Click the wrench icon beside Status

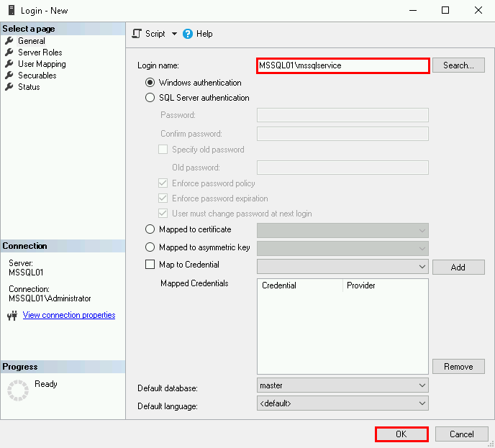9,87
